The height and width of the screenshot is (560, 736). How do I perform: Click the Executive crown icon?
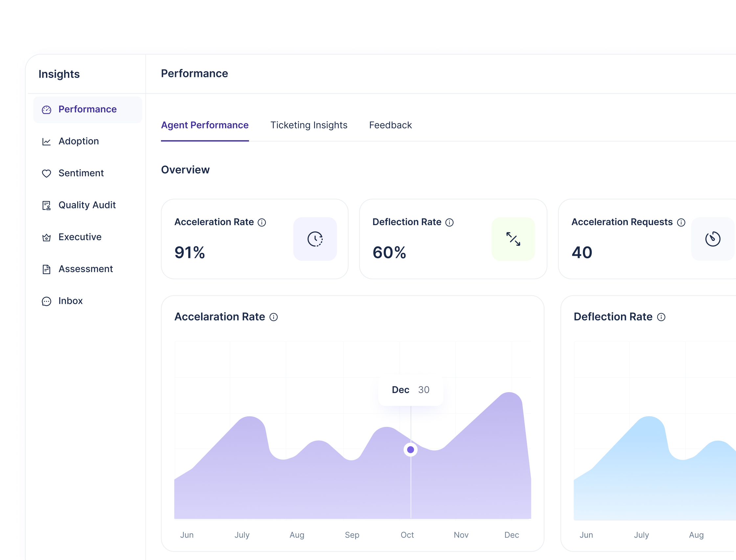[46, 237]
